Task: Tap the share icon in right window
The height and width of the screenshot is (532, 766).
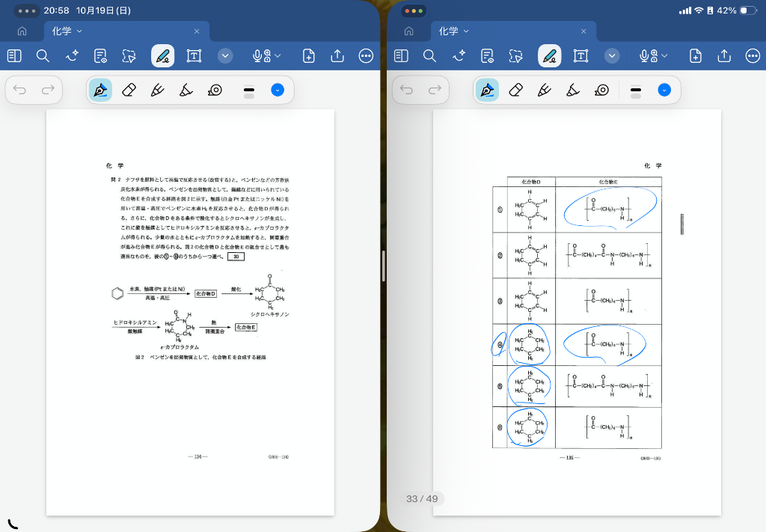Action: [724, 56]
